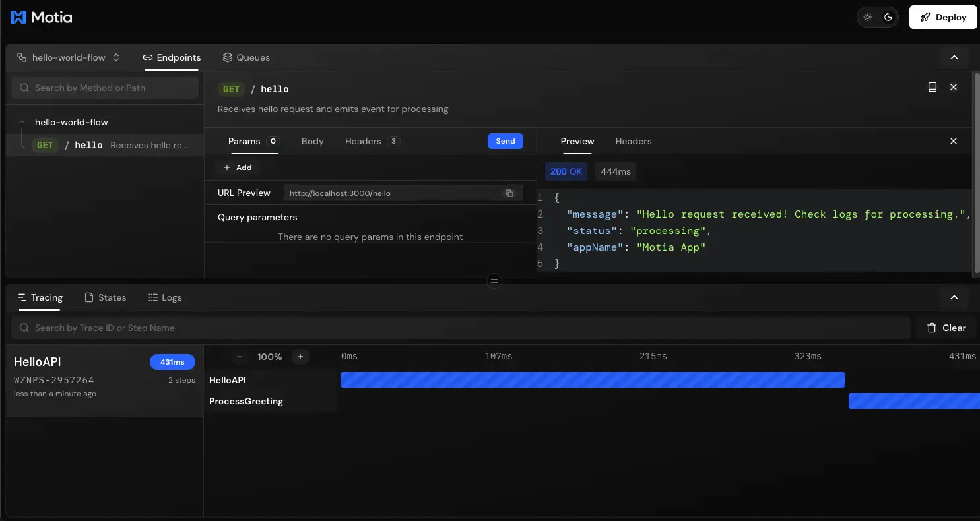Click the 2 steps label

[181, 381]
